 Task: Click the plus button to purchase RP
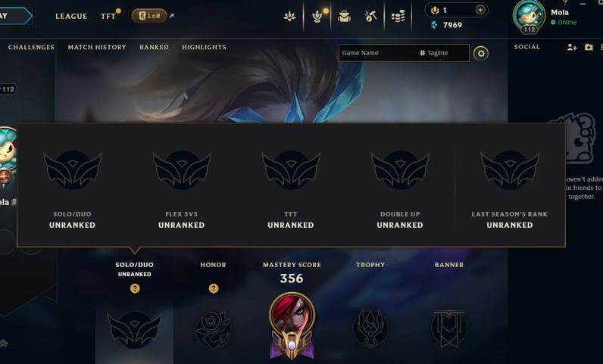(x=480, y=10)
